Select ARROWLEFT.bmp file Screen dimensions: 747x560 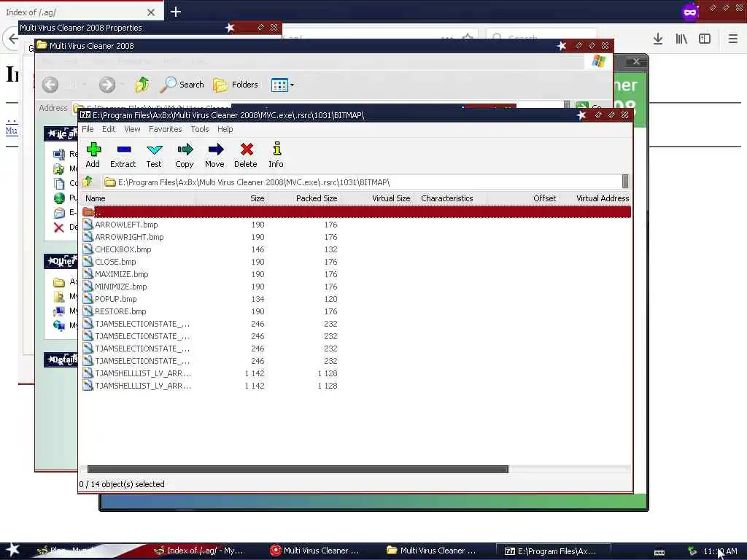(126, 225)
